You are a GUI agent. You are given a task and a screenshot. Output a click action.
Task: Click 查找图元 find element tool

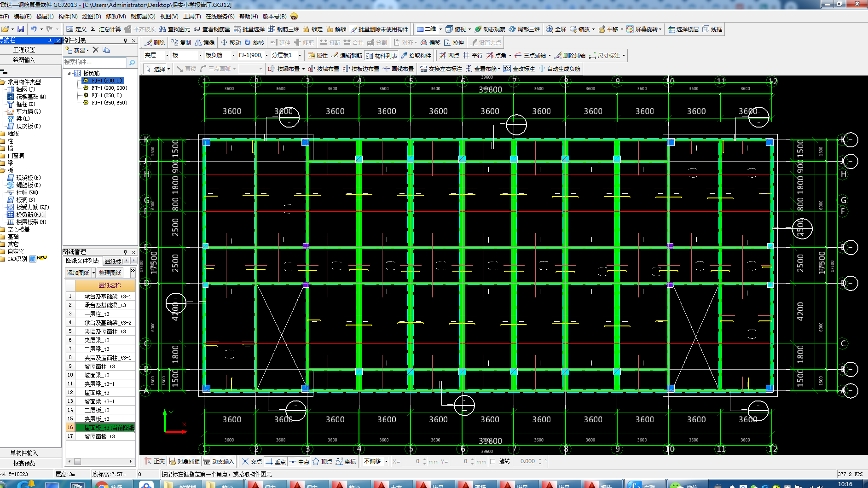174,29
